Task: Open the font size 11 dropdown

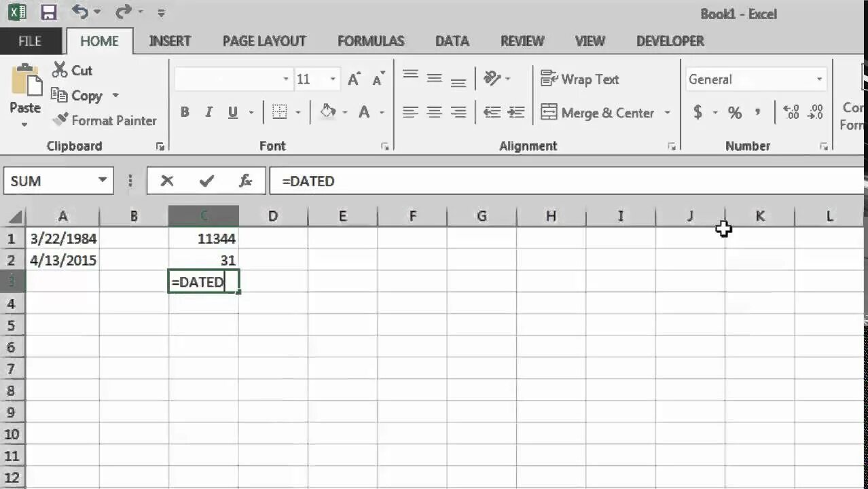Action: tap(333, 79)
